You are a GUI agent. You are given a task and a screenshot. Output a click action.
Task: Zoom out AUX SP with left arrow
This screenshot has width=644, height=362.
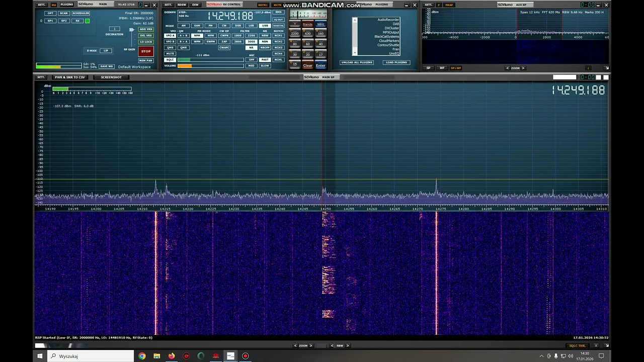coord(508,68)
